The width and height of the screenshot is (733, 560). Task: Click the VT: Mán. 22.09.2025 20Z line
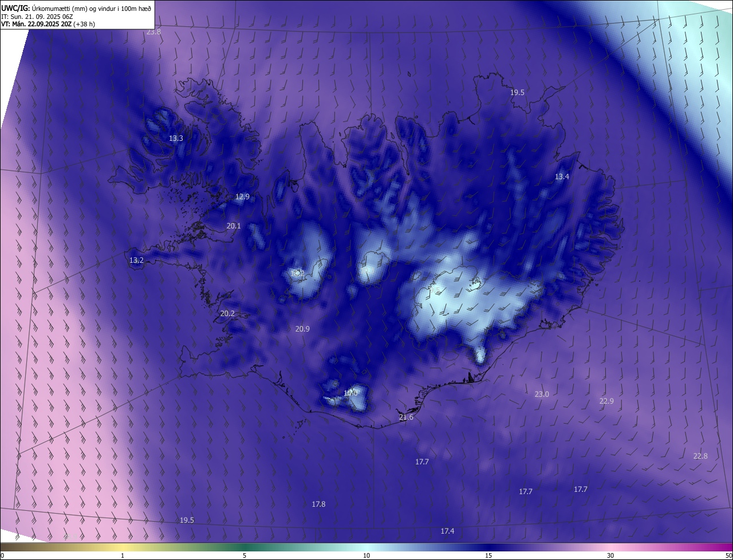click(x=48, y=24)
